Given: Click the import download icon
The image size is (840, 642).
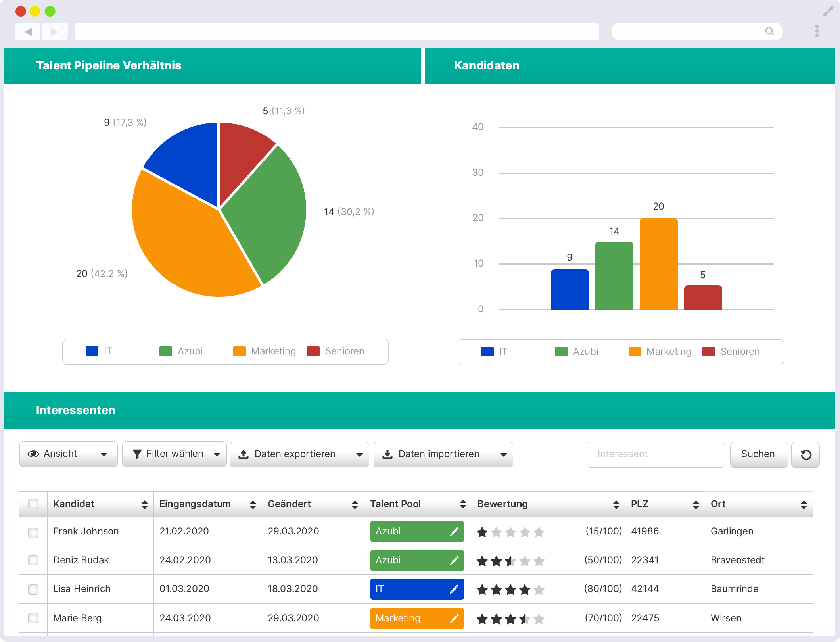Looking at the screenshot, I should tap(387, 454).
